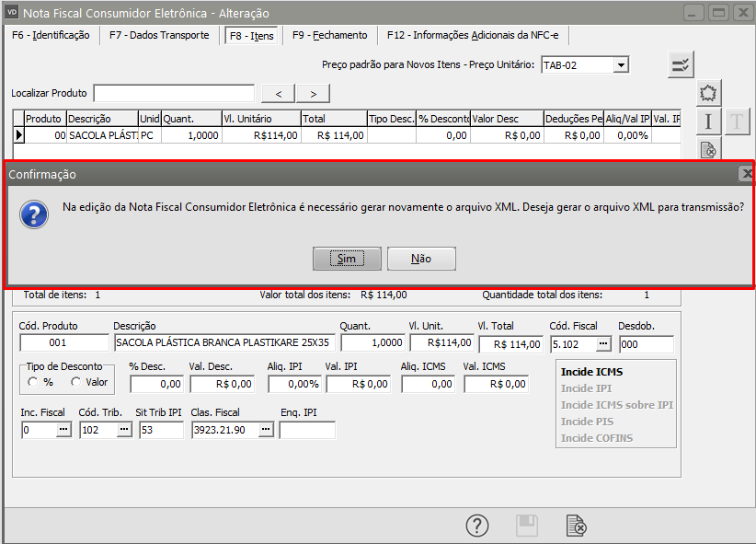Click the 'T' button beside the items grid
The height and width of the screenshot is (544, 756).
[737, 122]
